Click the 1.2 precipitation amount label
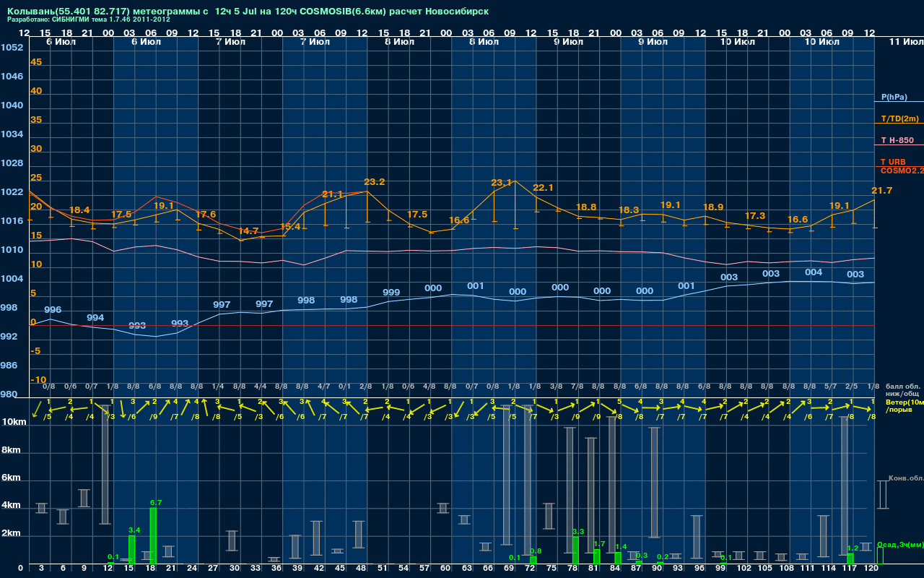This screenshot has width=924, height=578. 853,548
